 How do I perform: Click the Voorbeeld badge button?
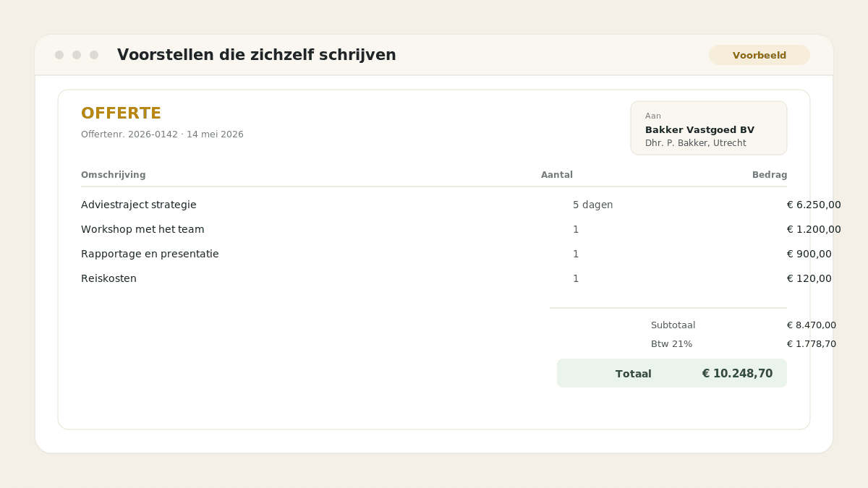point(759,55)
